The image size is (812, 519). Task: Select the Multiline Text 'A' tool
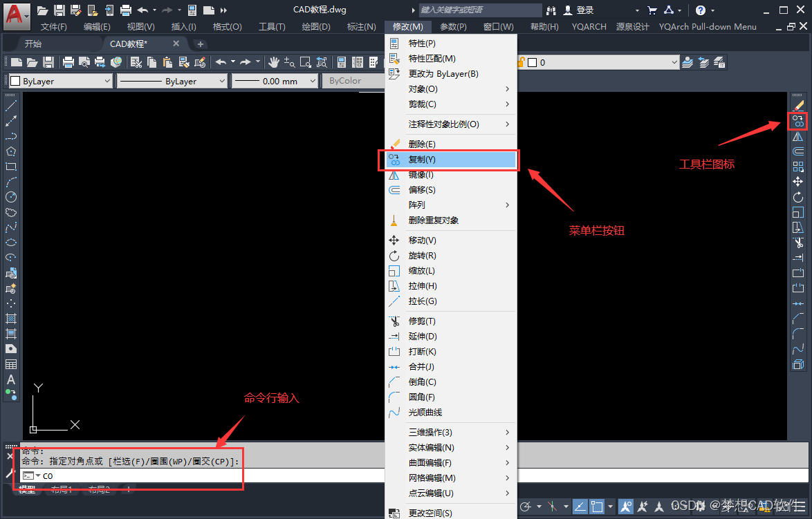(11, 379)
